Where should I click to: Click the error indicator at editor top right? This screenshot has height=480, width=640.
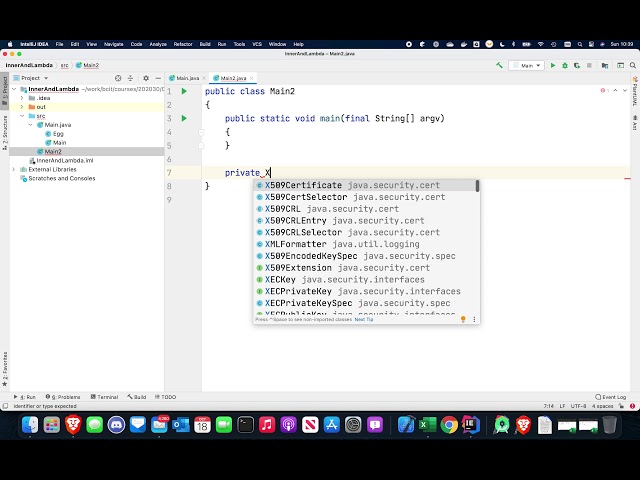pyautogui.click(x=604, y=90)
